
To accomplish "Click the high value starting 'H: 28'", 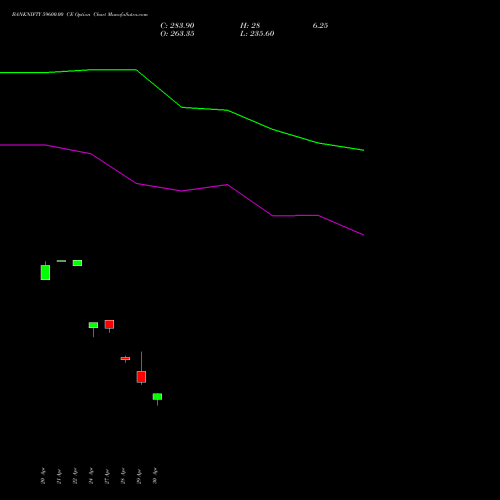I will (250, 26).
